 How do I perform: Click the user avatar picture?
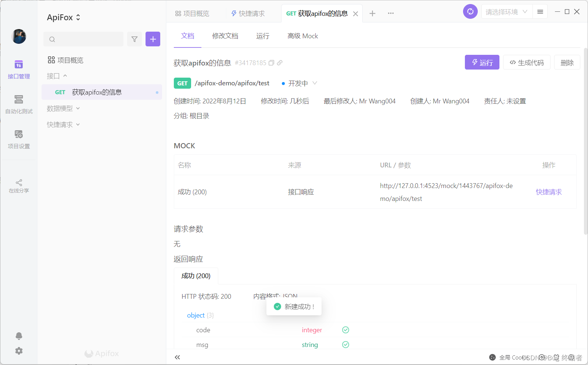tap(19, 36)
